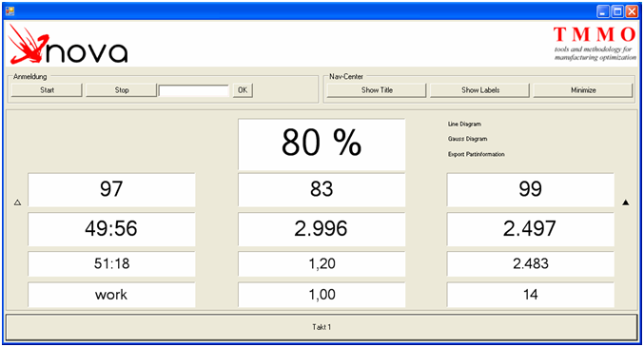Select the value 1,00
Screen dimensions: 644x347
click(x=322, y=295)
